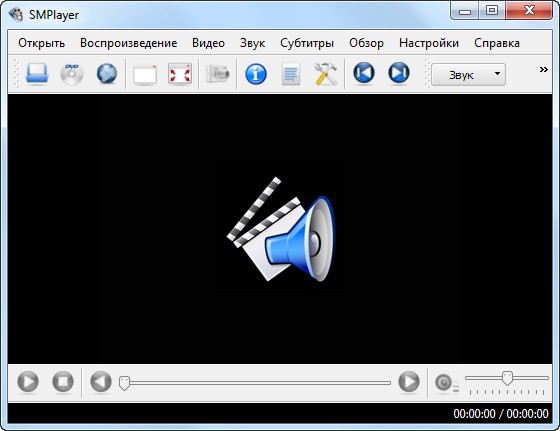The image size is (560, 431).
Task: Open the Звук dropdown in the toolbar
Action: click(x=468, y=75)
